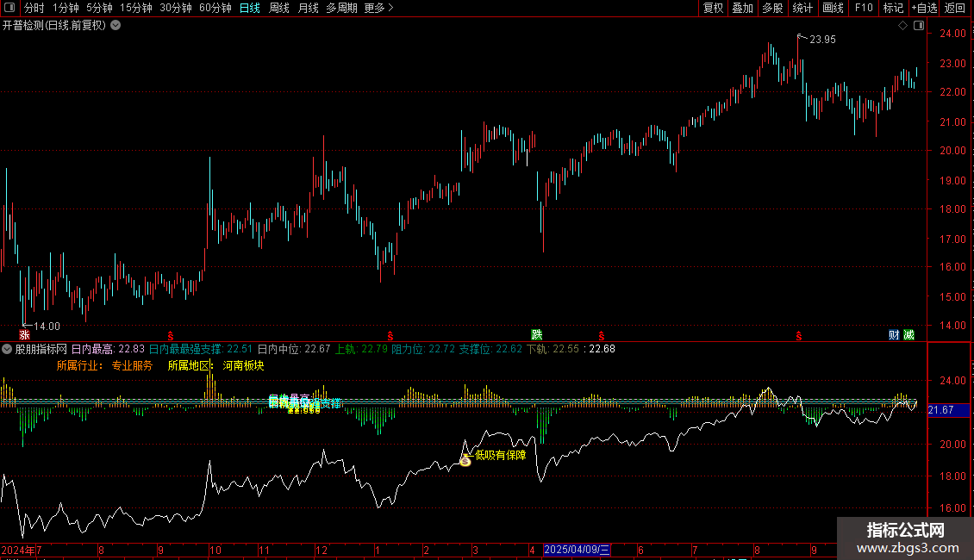Click the 2024年 label on time axis
Viewport: 974px width, 560px height.
(17, 550)
